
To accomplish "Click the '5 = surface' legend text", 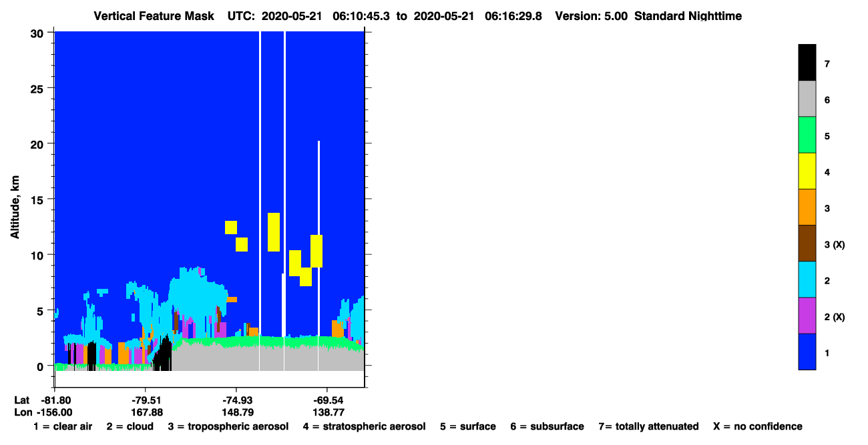I will click(467, 426).
